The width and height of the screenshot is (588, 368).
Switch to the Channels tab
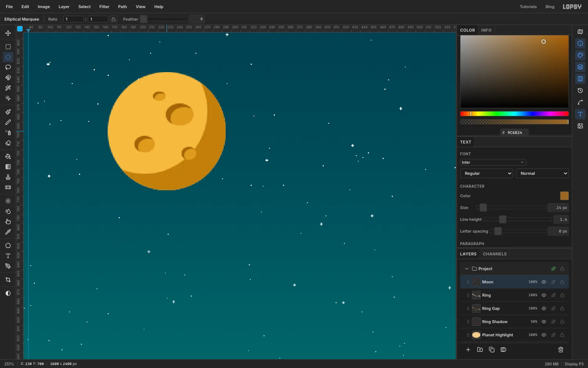click(x=495, y=254)
